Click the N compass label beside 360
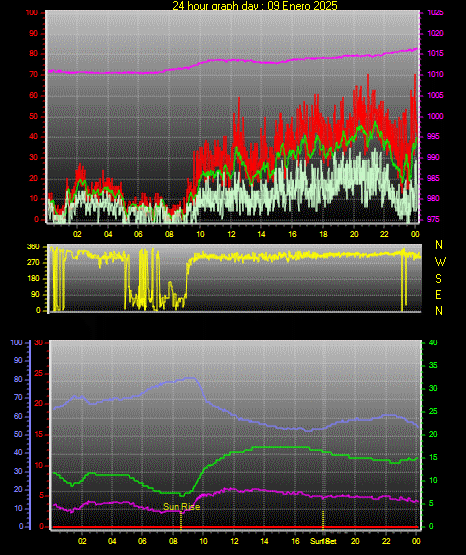This screenshot has height=555, width=466. (439, 245)
